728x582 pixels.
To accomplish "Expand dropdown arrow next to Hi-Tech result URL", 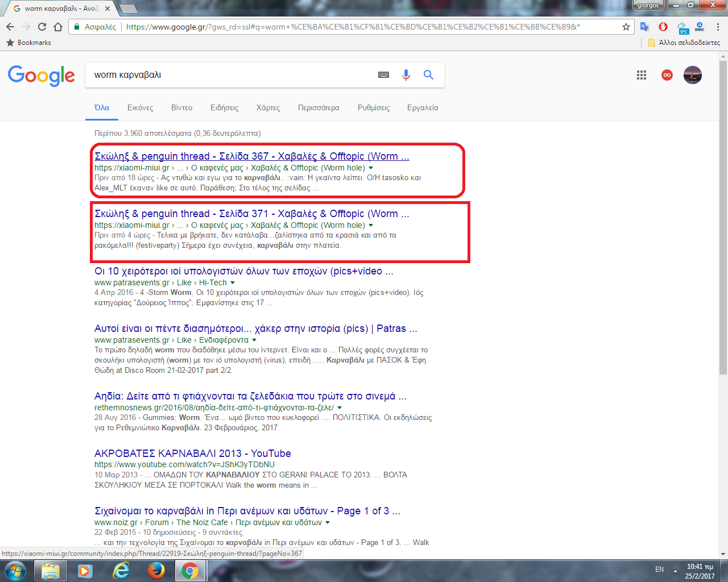I will coord(233,283).
